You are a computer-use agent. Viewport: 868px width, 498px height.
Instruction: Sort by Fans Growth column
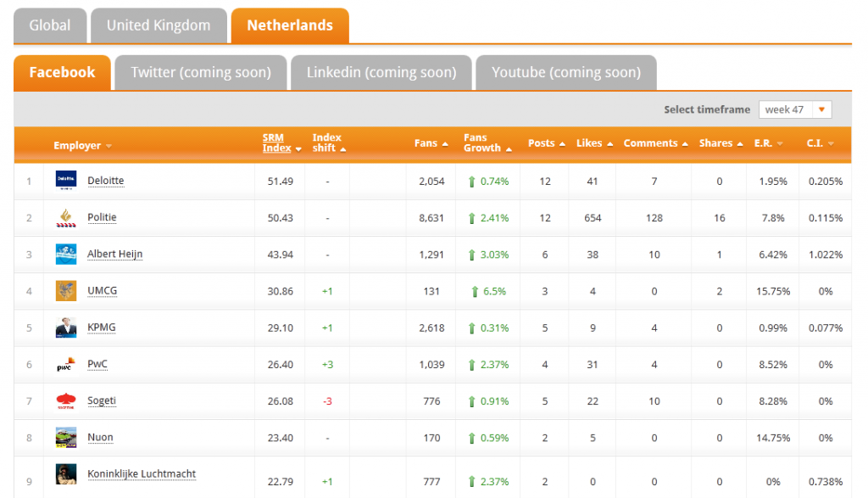[x=487, y=143]
